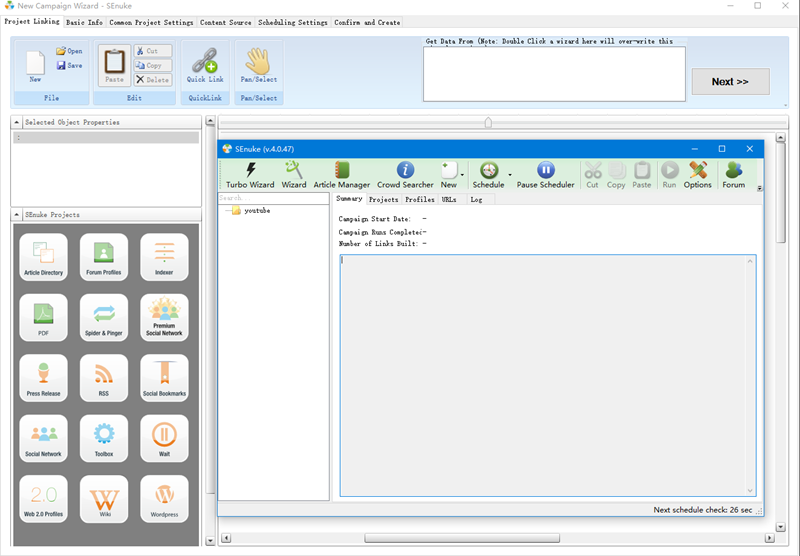Click the canvas horizontal scrollbar thumb
800x556 pixels.
[462, 538]
